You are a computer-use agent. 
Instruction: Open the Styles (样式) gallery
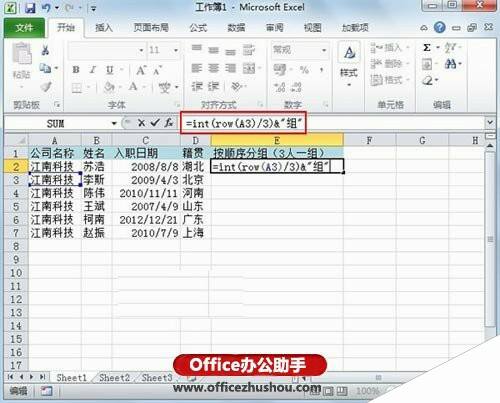pyautogui.click(x=349, y=64)
